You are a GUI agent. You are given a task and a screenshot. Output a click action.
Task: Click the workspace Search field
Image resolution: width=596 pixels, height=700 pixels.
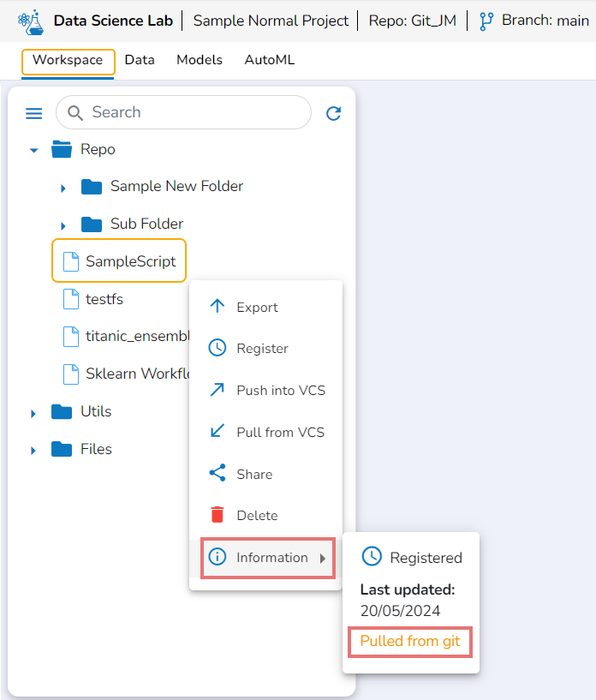pyautogui.click(x=193, y=112)
